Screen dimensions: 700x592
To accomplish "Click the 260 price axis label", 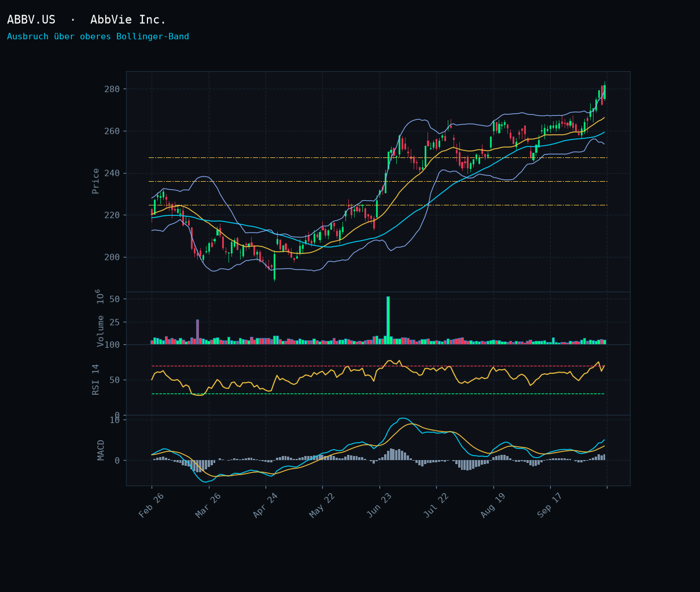I will [112, 131].
